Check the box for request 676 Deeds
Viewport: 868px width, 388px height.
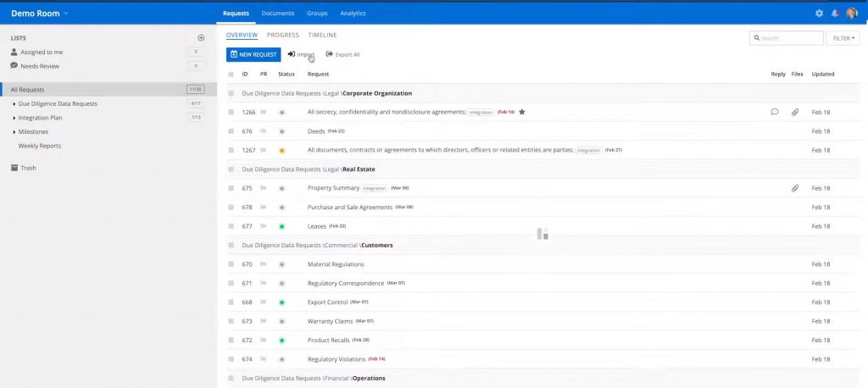(x=231, y=131)
